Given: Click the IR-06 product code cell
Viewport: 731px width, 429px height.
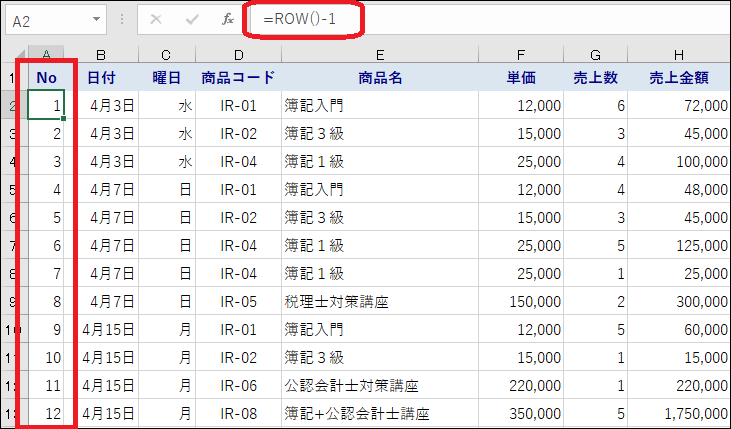Looking at the screenshot, I should [x=238, y=385].
